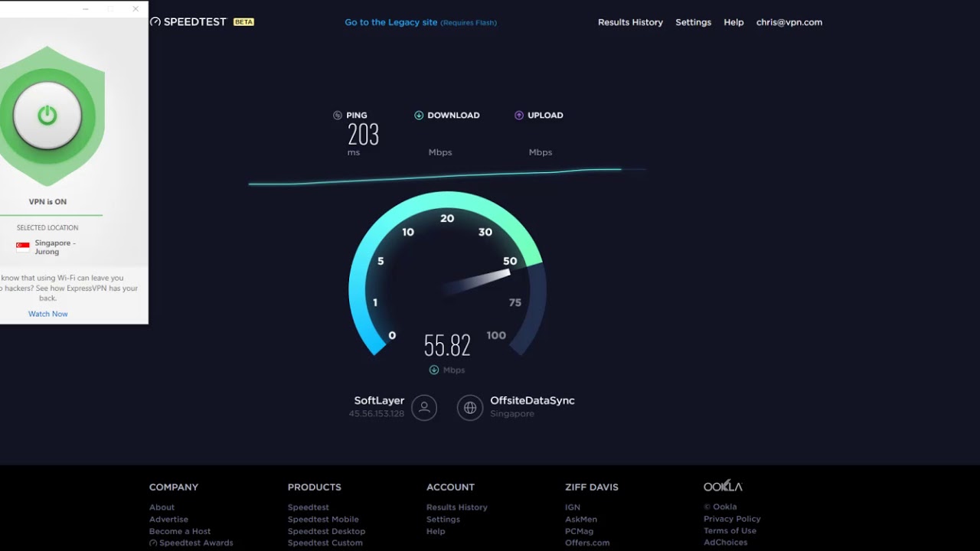Click the VPN is ON status text
Viewport: 980px width, 551px height.
pos(47,202)
